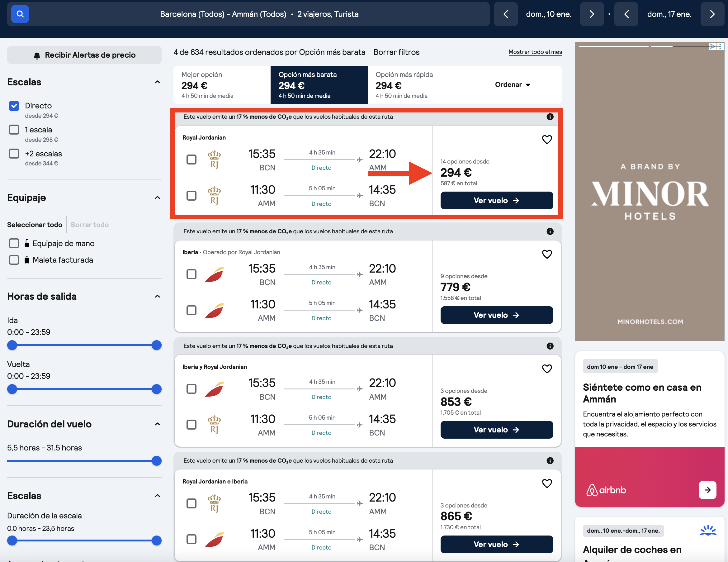Click the blue search magnifier icon
The height and width of the screenshot is (562, 728).
tap(20, 14)
